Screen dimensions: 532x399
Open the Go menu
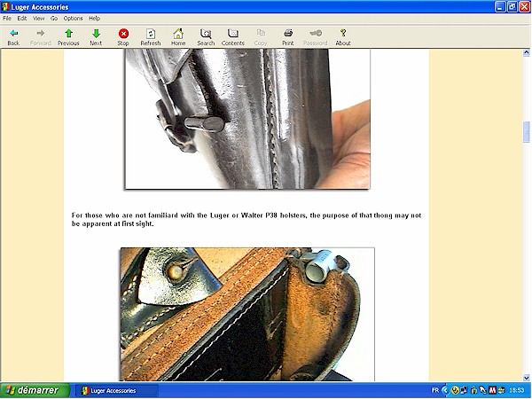tap(54, 19)
